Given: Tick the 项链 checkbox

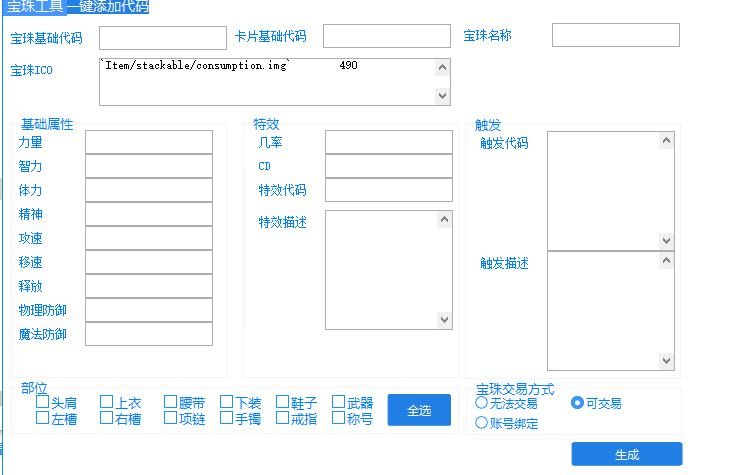Looking at the screenshot, I should point(171,419).
